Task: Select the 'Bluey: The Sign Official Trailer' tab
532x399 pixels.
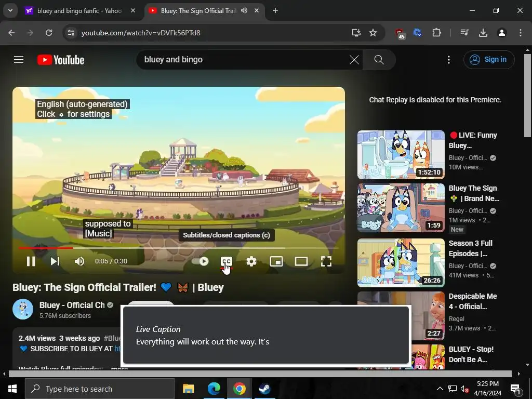Action: (198, 11)
